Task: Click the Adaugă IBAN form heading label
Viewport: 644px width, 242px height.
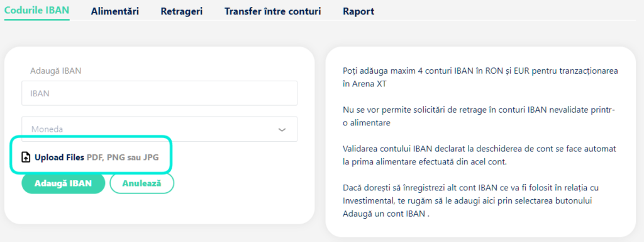Action: 56,71
